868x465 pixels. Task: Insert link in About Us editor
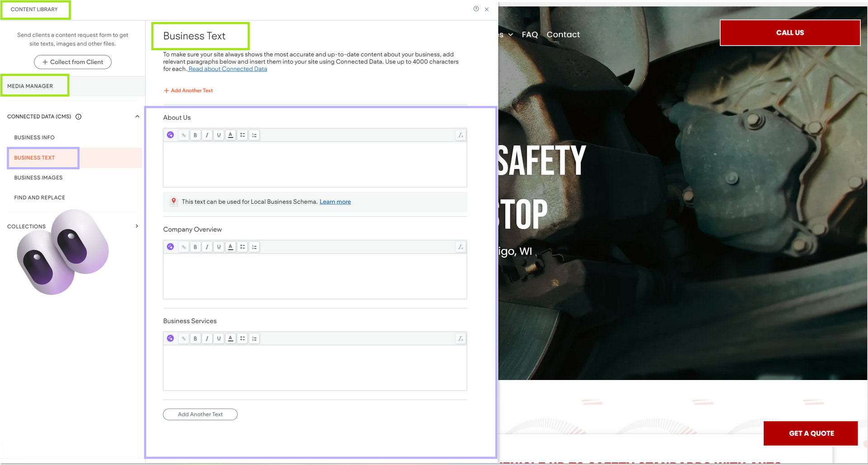click(184, 135)
